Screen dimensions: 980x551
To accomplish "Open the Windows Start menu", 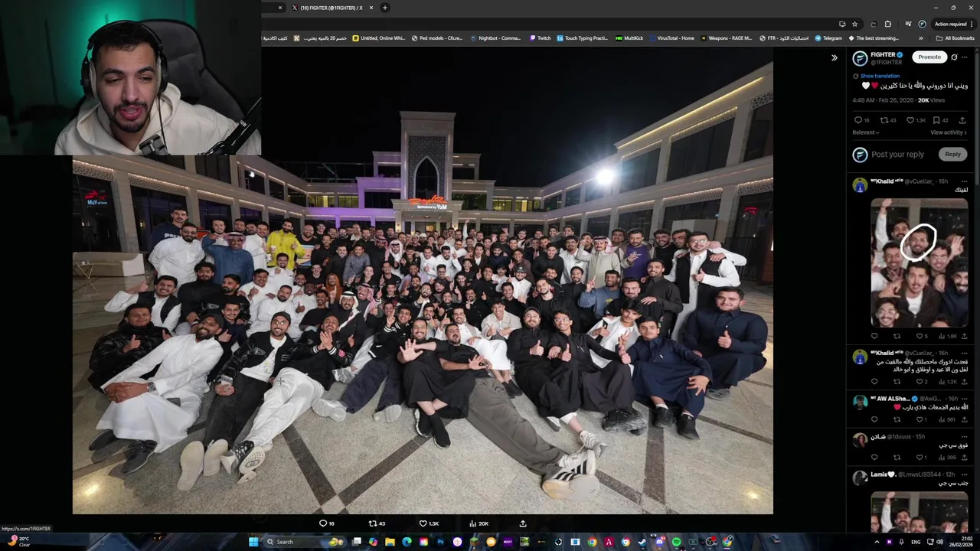I will click(253, 542).
